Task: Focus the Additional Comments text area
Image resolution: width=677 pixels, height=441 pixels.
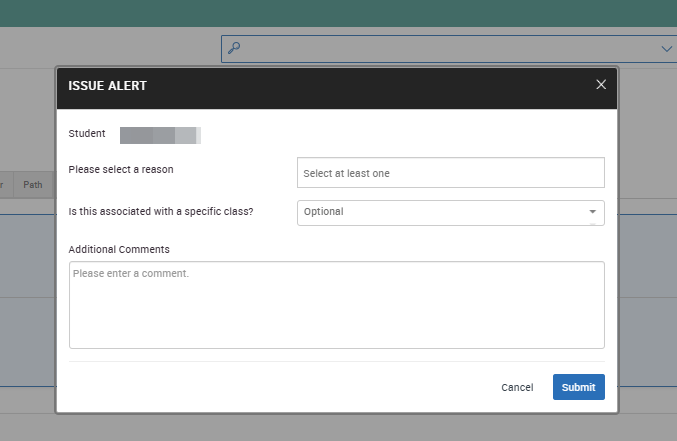Action: pyautogui.click(x=336, y=305)
